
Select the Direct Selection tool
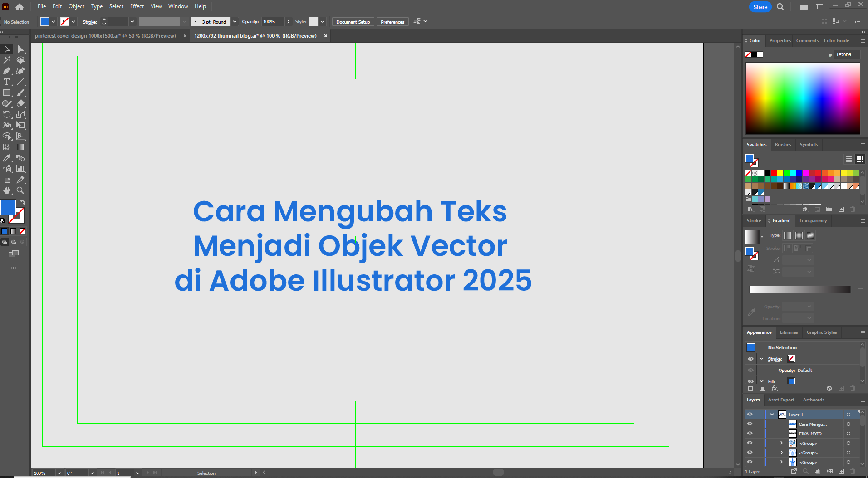[20, 49]
